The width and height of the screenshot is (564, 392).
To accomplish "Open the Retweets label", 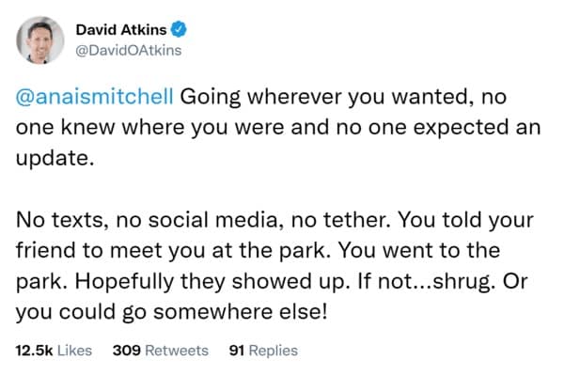I will 177,351.
